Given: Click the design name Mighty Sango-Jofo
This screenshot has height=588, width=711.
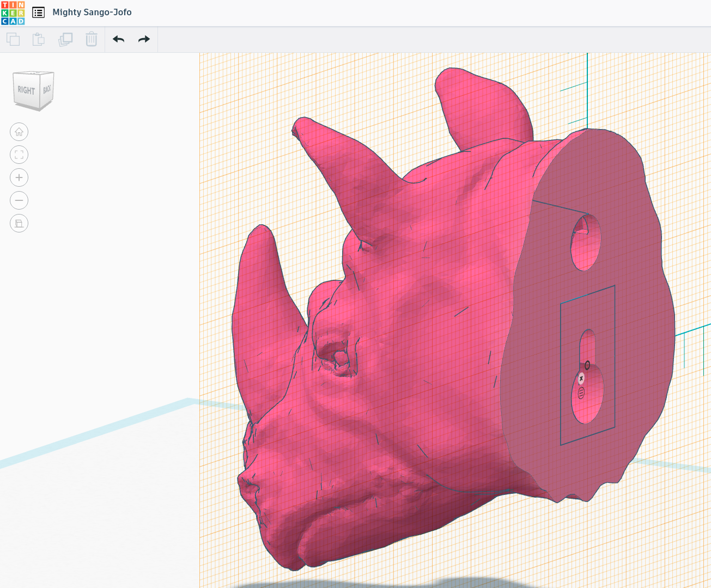Looking at the screenshot, I should [92, 13].
